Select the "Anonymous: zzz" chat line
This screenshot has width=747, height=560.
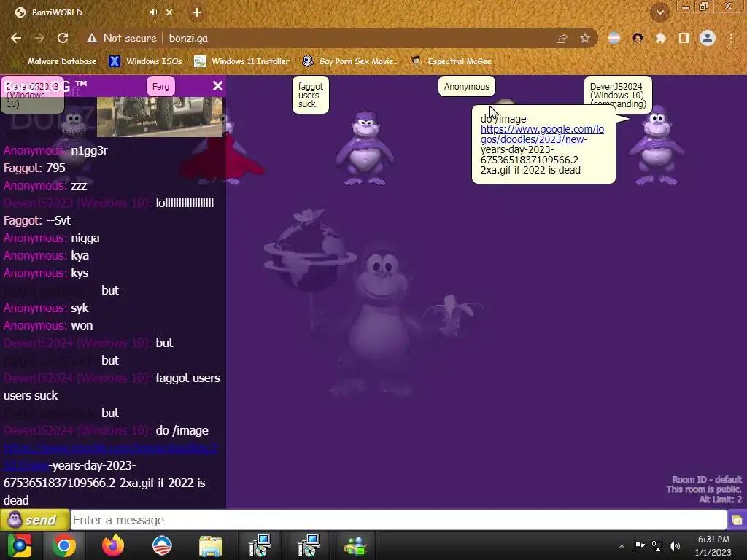coord(45,185)
